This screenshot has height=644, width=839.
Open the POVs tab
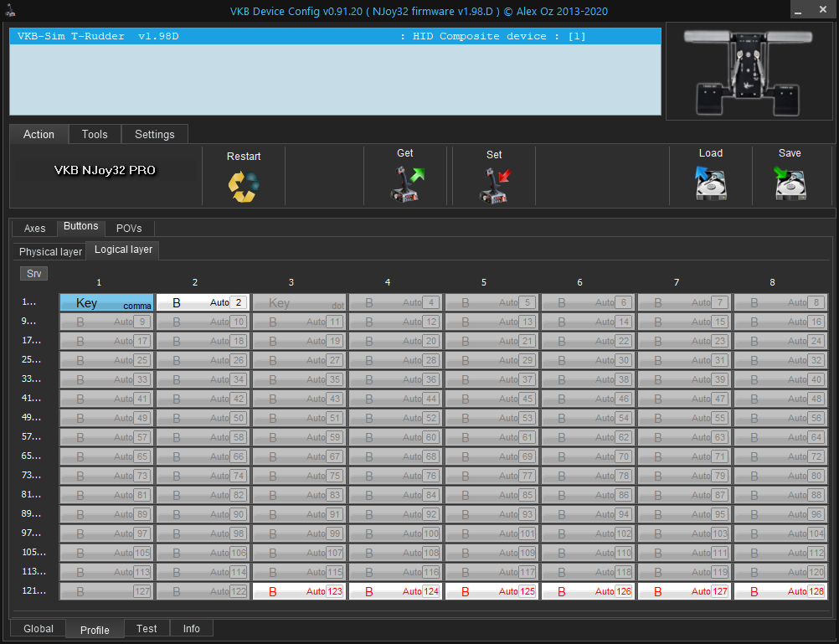click(x=129, y=229)
